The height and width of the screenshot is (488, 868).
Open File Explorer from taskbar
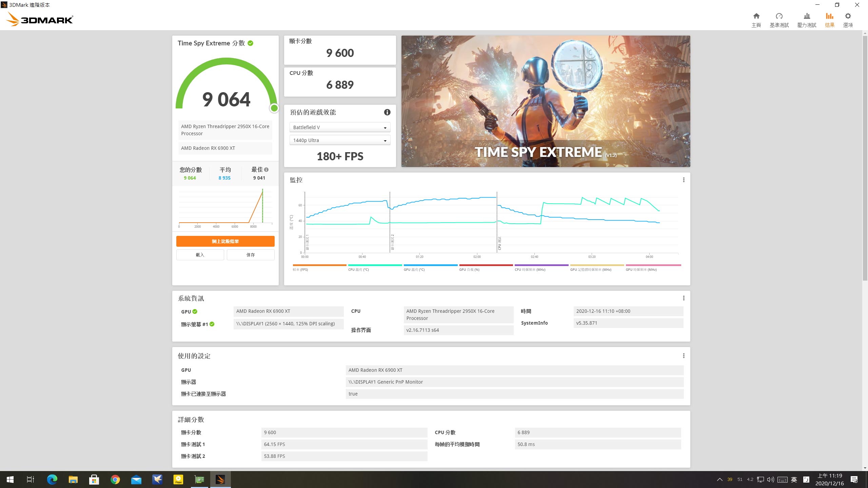[x=73, y=480]
